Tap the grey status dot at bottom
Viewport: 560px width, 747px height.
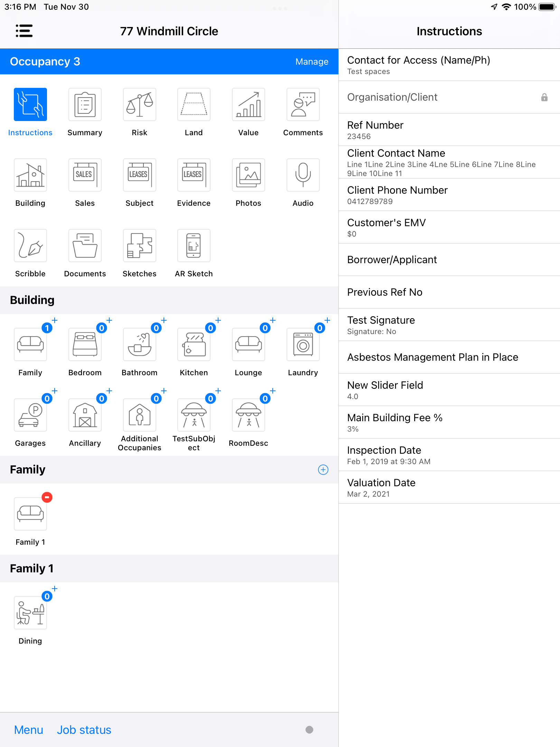click(x=309, y=730)
